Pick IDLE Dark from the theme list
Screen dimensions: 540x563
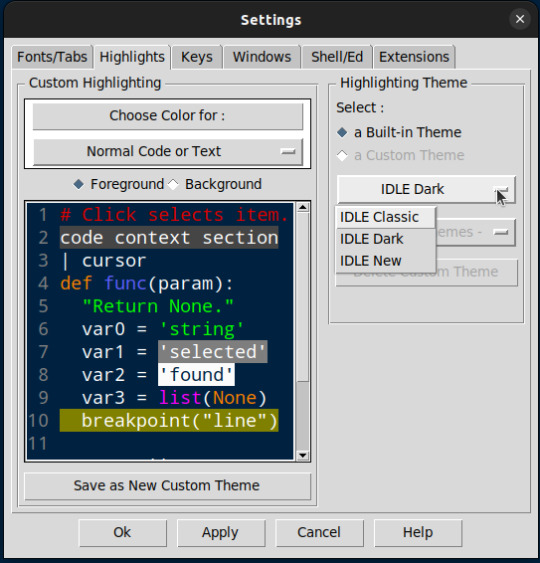click(x=385, y=239)
